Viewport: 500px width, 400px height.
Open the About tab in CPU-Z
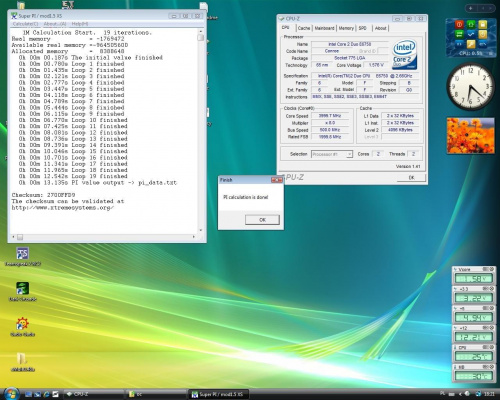point(380,28)
